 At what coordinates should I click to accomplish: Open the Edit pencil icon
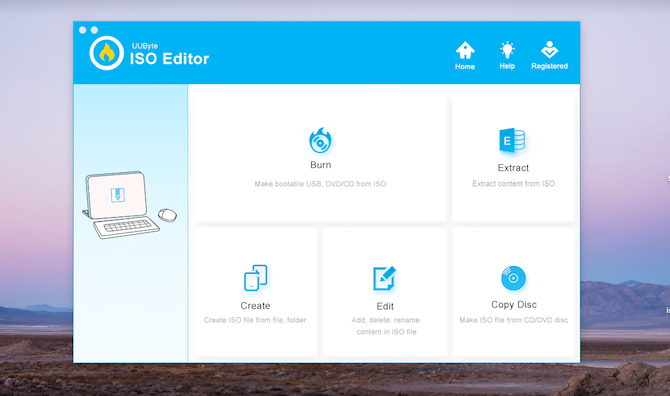click(x=385, y=278)
